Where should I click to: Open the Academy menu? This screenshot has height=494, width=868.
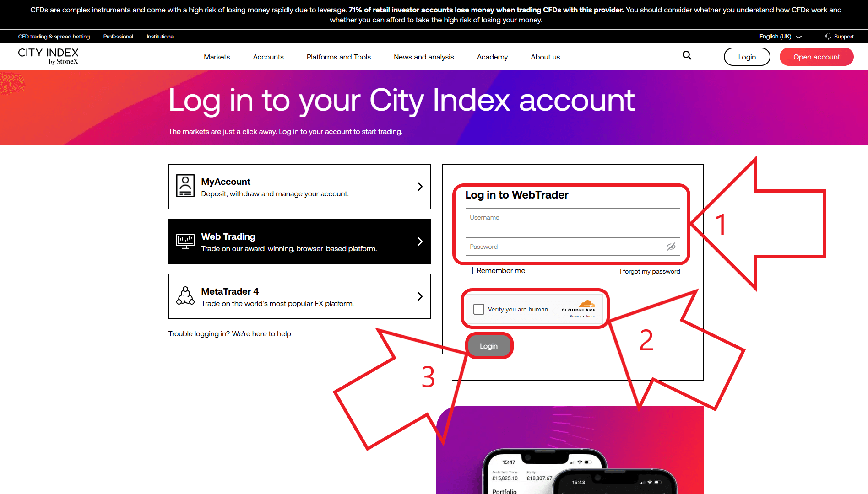click(x=492, y=57)
